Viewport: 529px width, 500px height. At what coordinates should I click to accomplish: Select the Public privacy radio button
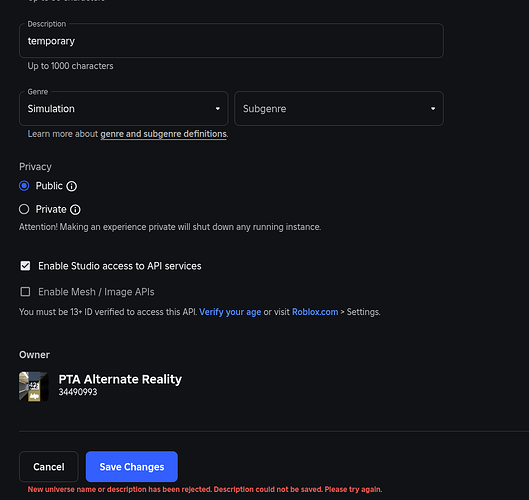(24, 186)
